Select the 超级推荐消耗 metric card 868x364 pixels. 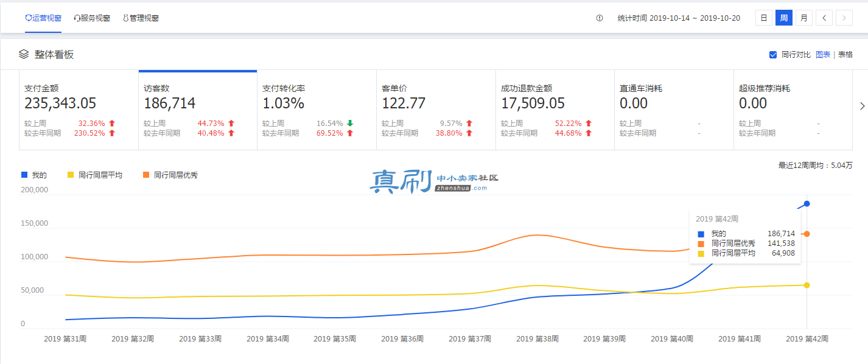(793, 110)
